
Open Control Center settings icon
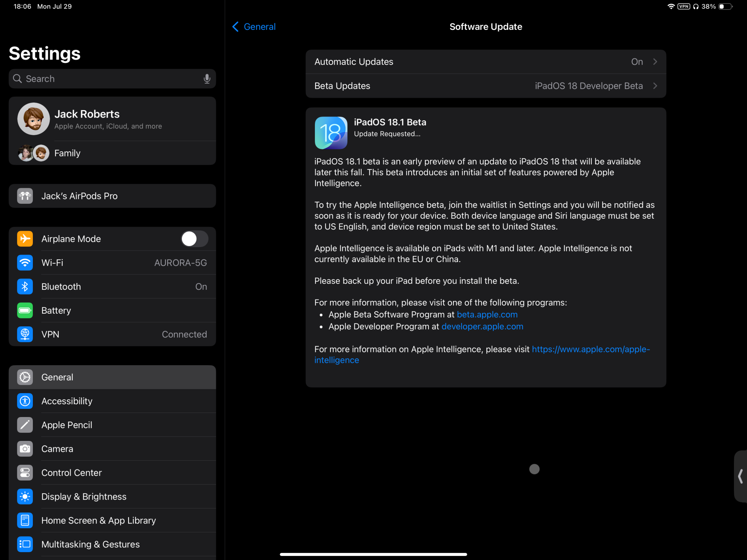(x=25, y=473)
